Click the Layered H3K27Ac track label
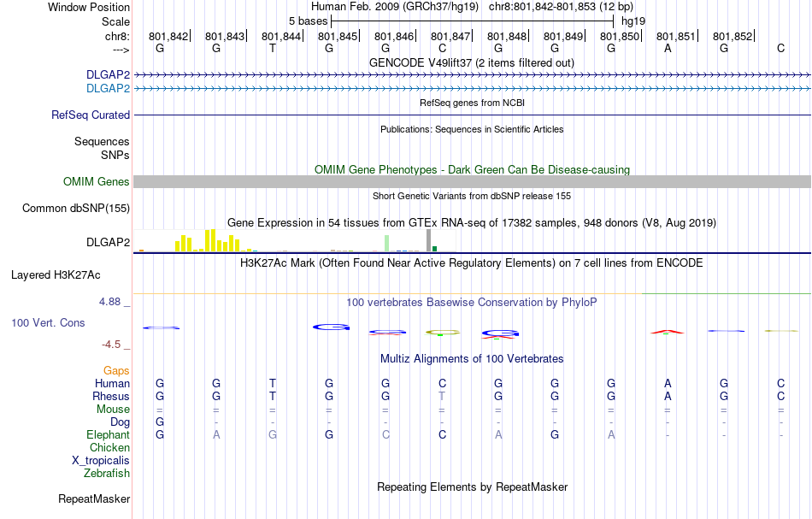 tap(56, 275)
